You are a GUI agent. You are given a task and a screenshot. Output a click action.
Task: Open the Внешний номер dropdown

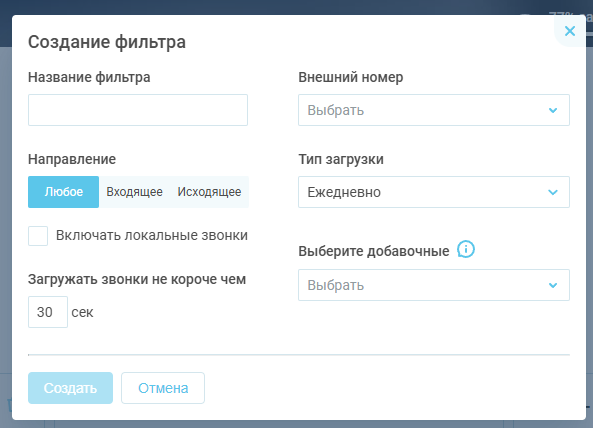pos(434,110)
